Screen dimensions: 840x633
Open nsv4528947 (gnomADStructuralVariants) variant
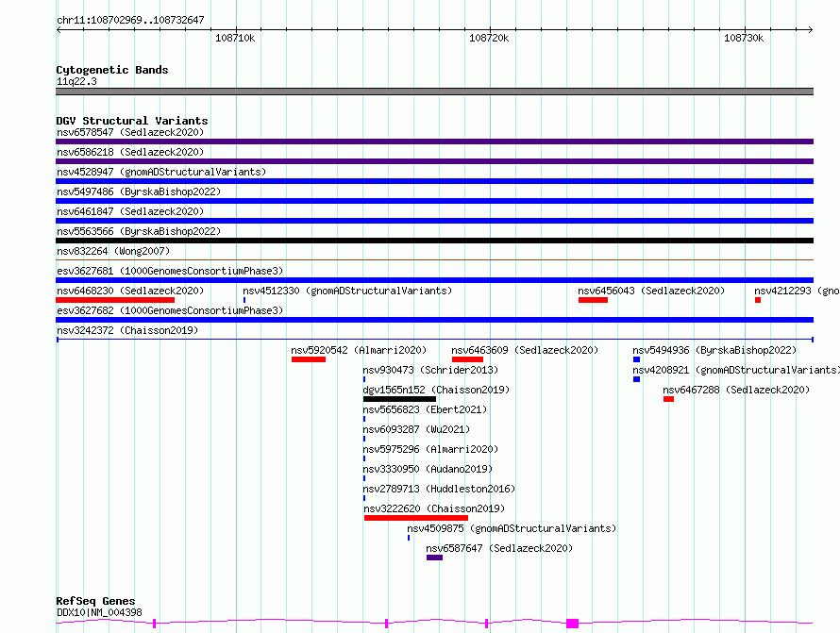pyautogui.click(x=161, y=172)
